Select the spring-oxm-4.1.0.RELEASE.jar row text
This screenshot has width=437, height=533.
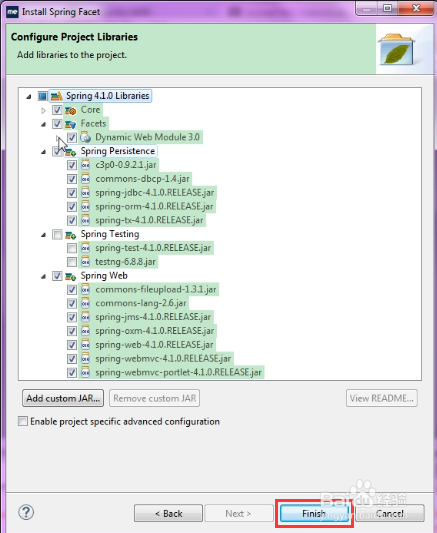(155, 331)
